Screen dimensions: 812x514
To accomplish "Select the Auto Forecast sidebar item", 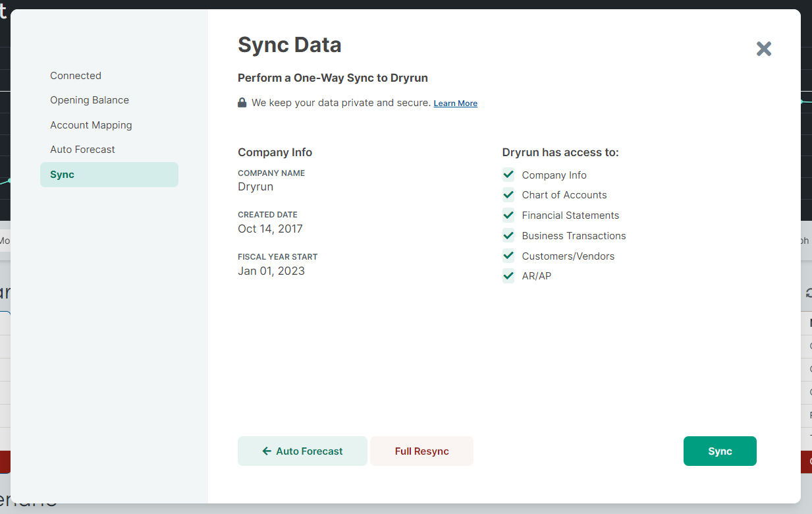I will click(82, 149).
